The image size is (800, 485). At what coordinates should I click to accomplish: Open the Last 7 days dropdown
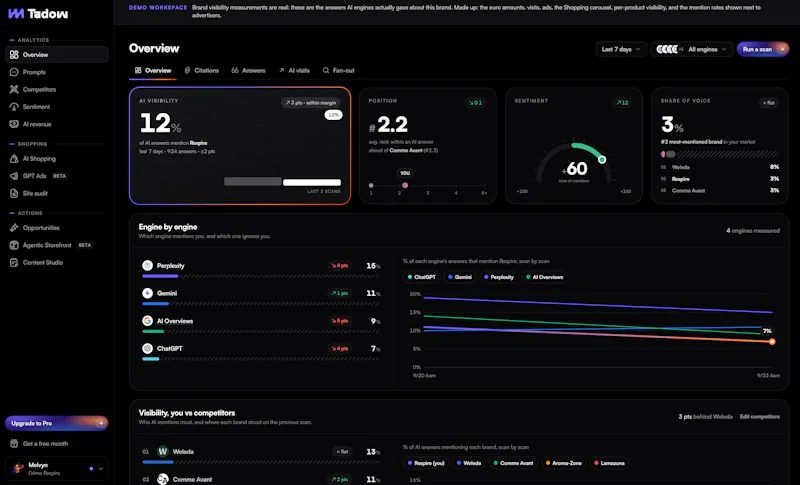click(x=621, y=49)
